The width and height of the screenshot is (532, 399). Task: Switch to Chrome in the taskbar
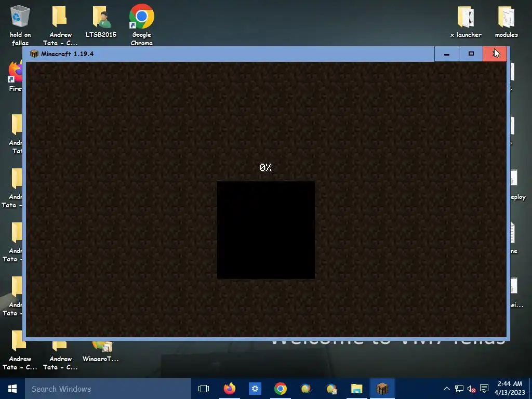tap(280, 389)
